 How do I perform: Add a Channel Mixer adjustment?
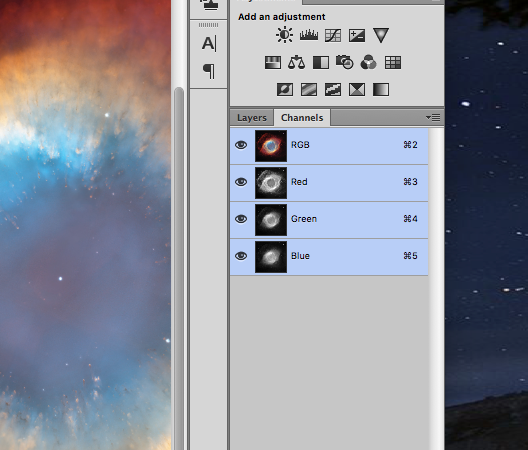369,62
